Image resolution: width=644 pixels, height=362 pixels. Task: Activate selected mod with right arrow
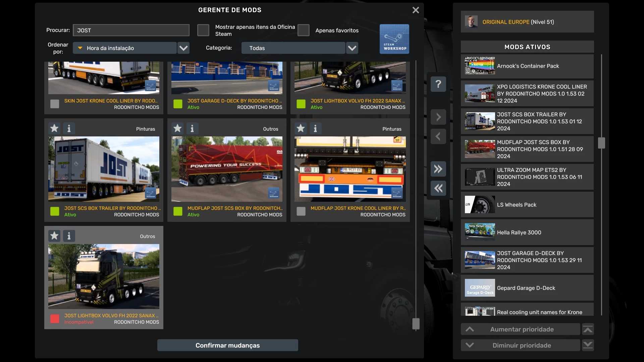coord(438,117)
